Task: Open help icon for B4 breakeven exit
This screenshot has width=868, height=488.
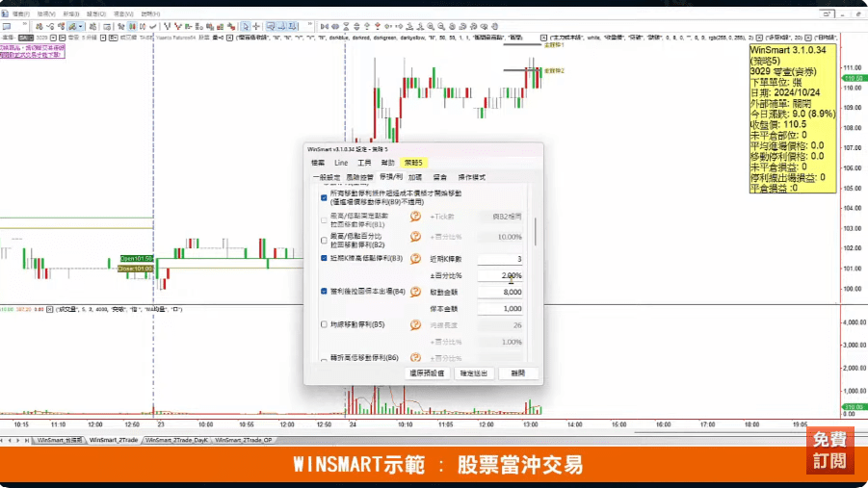Action: (x=415, y=292)
